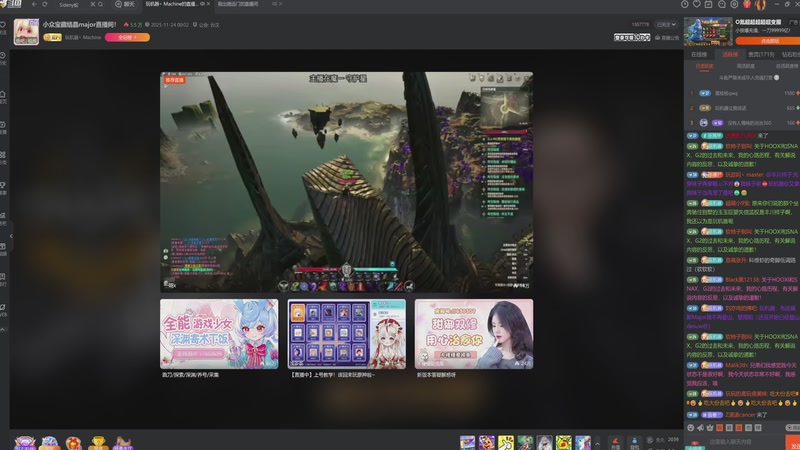Viewport: 800px width, 450px height.
Task: Toggle the first orange square chat option
Action: 720,428
